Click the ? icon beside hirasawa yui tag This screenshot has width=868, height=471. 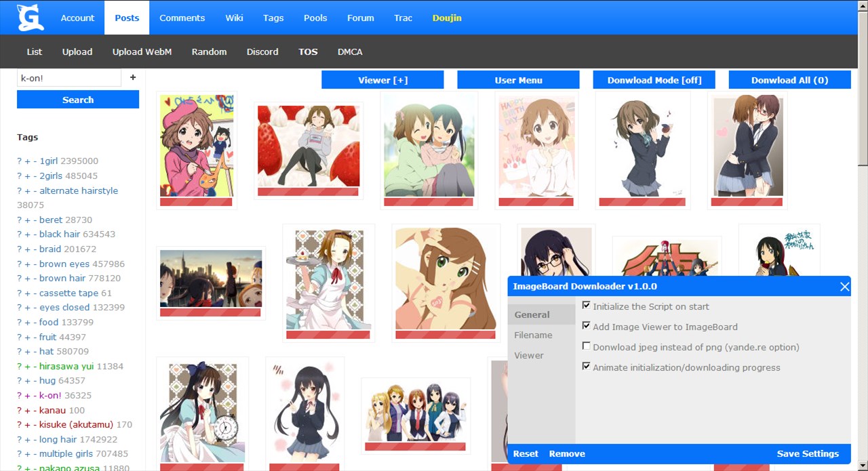(x=18, y=366)
